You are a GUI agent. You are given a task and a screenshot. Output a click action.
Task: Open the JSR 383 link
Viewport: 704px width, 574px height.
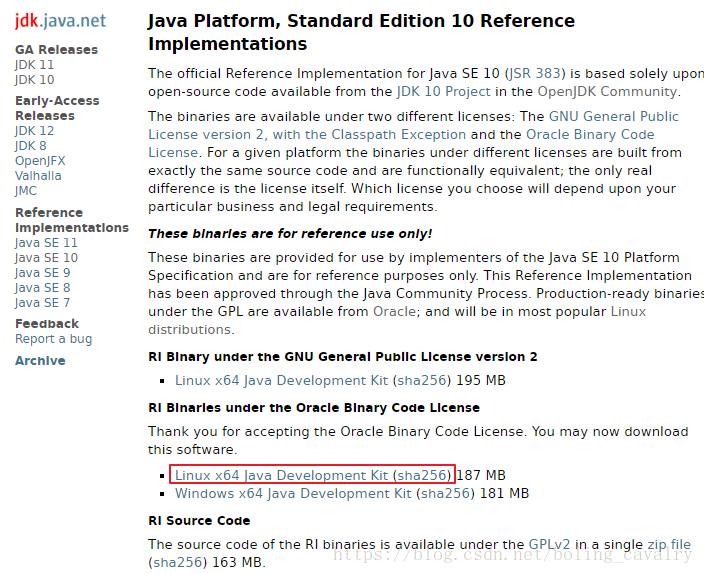tap(534, 74)
